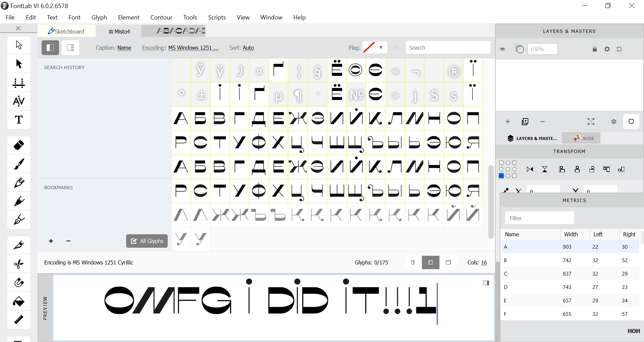The width and height of the screenshot is (644, 342).
Task: Type in the glyph Search field
Action: click(448, 47)
